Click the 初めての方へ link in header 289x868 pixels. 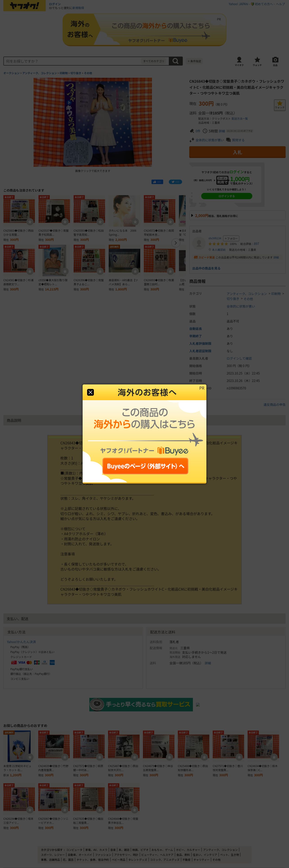coord(264,4)
